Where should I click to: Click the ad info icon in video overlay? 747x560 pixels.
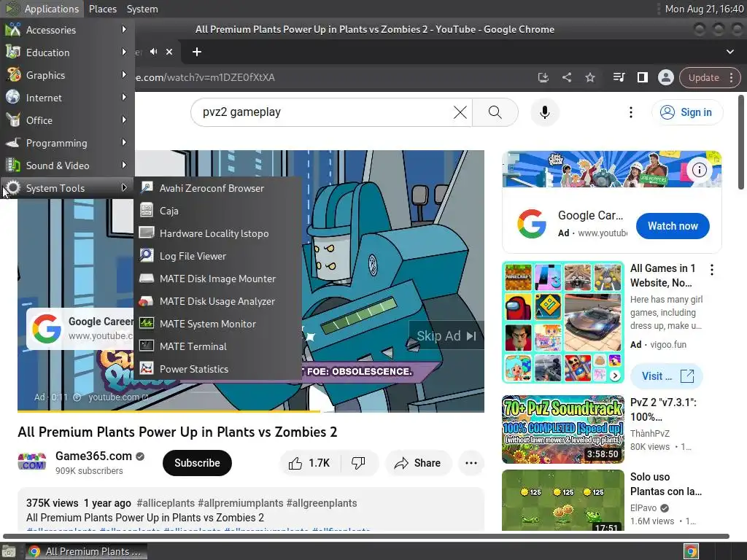[77, 397]
